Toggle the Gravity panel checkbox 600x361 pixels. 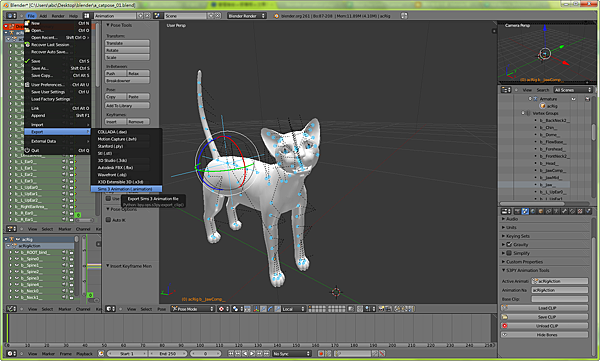pyautogui.click(x=509, y=244)
